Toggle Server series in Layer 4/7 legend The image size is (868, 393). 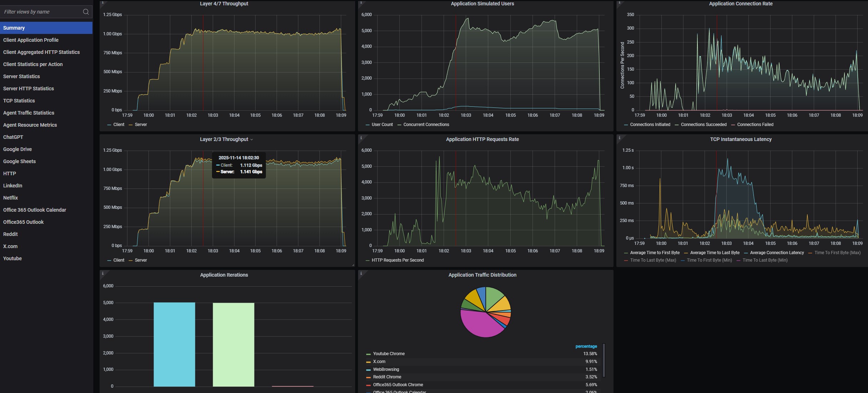click(141, 125)
